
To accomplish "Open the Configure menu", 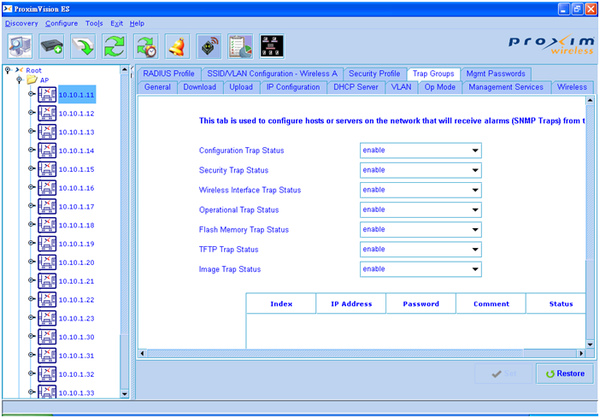I will [62, 23].
